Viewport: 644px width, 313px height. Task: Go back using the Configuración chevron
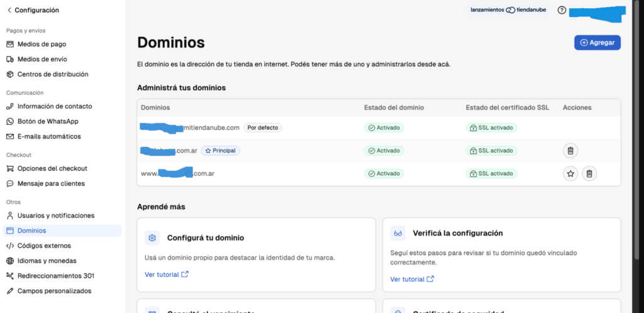click(9, 10)
